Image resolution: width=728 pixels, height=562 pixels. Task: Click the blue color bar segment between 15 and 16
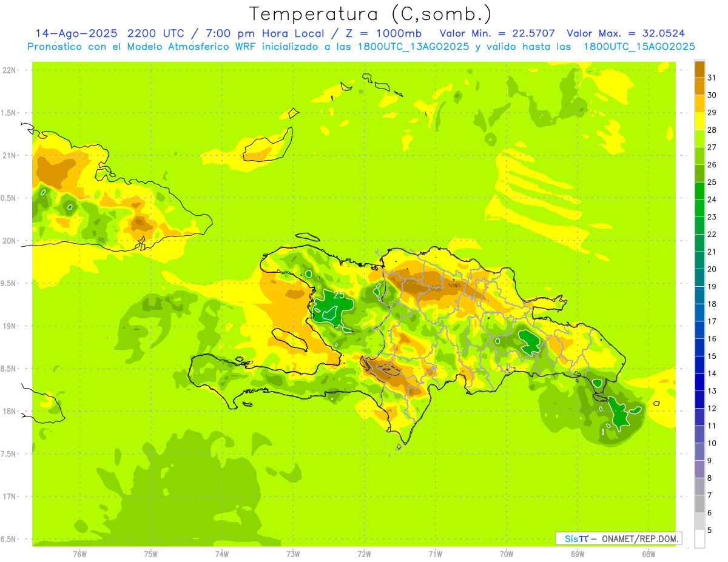pyautogui.click(x=699, y=347)
